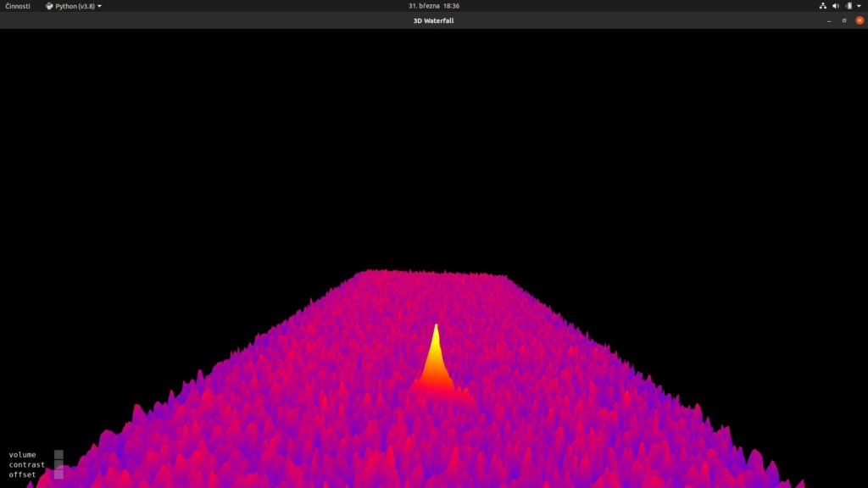Click the 3D Waterfall title bar text
Screen dimensions: 868x488
click(x=433, y=20)
